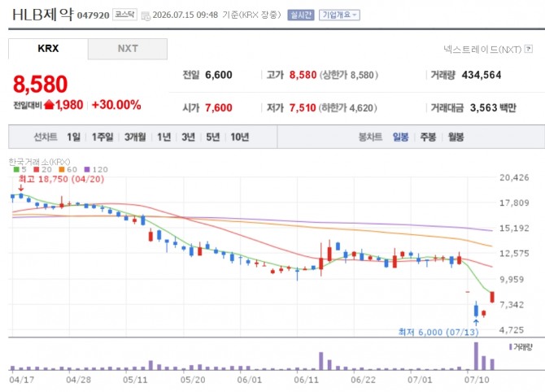The image size is (545, 392).
Task: Select the 월봉 monthly candle chart
Action: pyautogui.click(x=456, y=137)
